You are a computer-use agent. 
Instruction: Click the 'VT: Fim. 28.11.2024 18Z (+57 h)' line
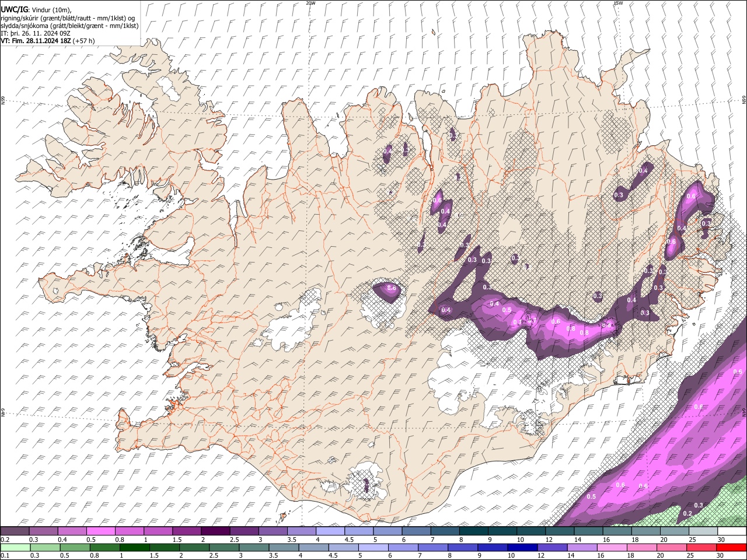point(47,41)
